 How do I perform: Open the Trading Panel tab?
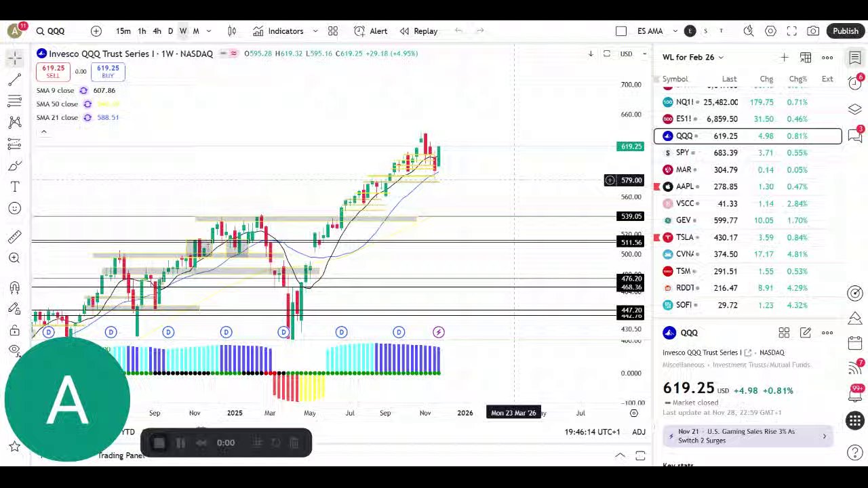[121, 455]
